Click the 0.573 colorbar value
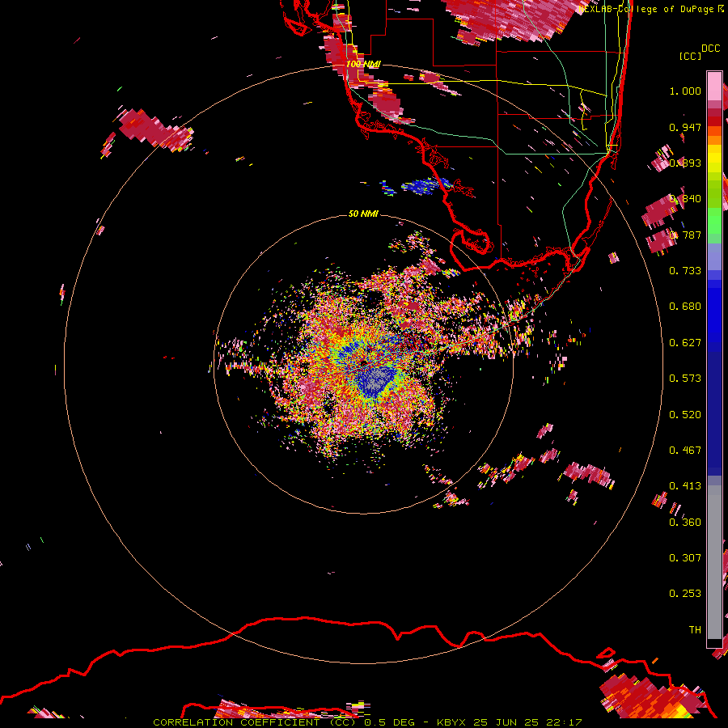This screenshot has width=728, height=728. click(x=685, y=379)
